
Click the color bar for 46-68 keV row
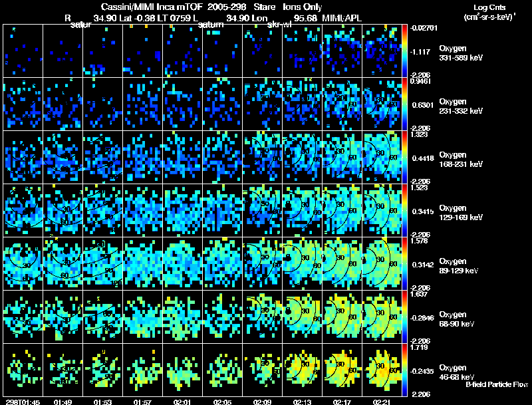[404, 370]
